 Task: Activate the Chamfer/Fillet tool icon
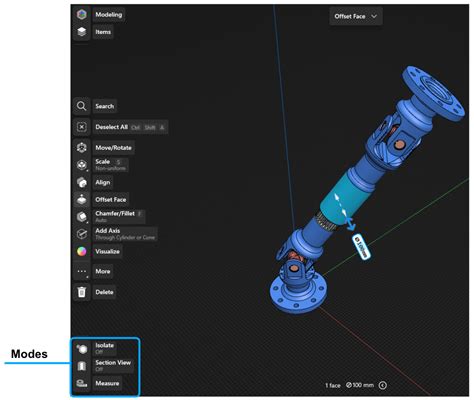(82, 217)
